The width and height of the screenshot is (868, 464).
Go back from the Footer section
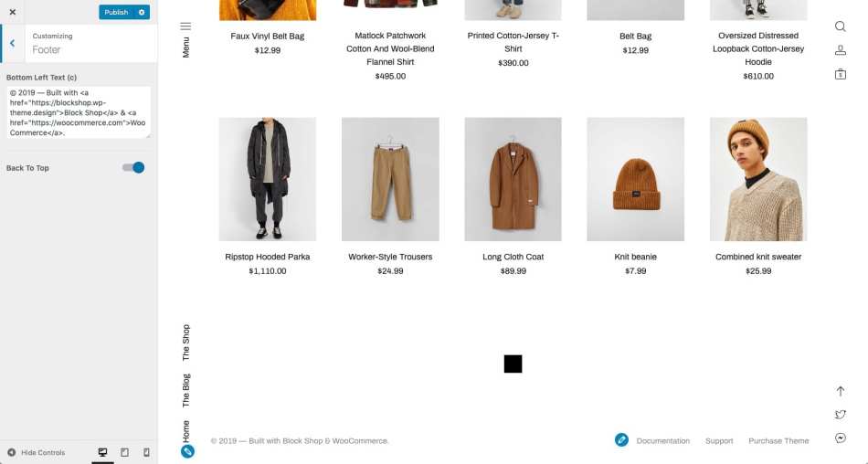click(x=12, y=43)
